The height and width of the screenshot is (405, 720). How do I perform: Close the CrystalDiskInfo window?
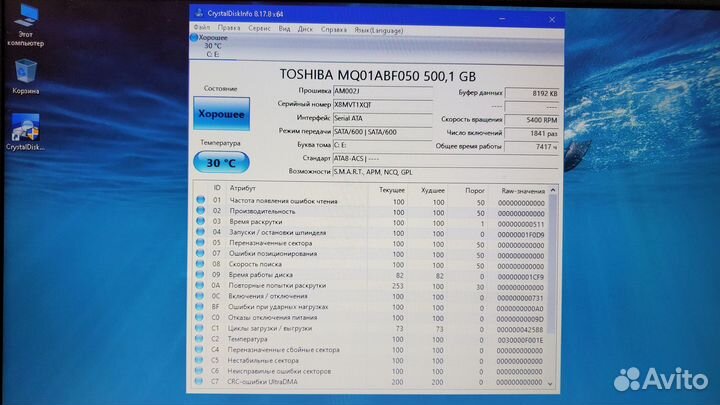pos(552,20)
